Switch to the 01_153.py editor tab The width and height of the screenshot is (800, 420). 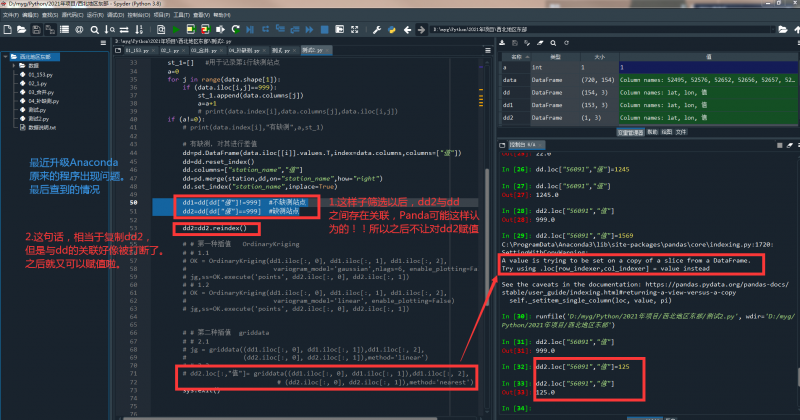pos(138,48)
